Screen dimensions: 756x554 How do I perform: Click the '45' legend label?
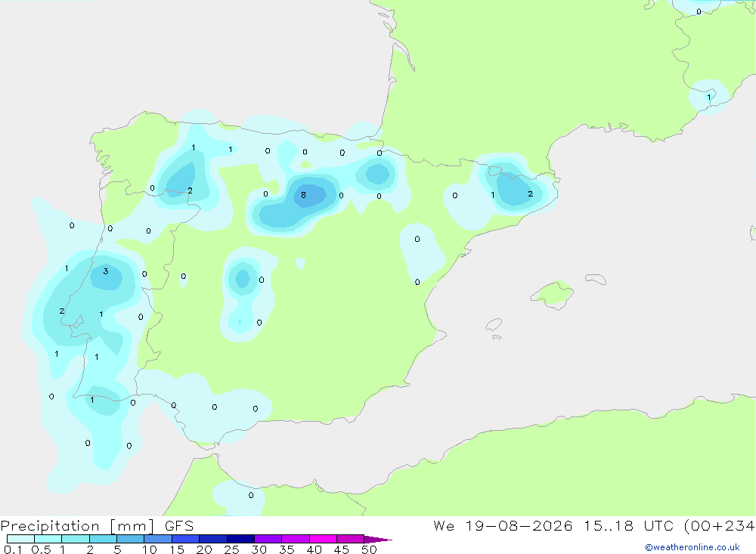[x=342, y=549]
